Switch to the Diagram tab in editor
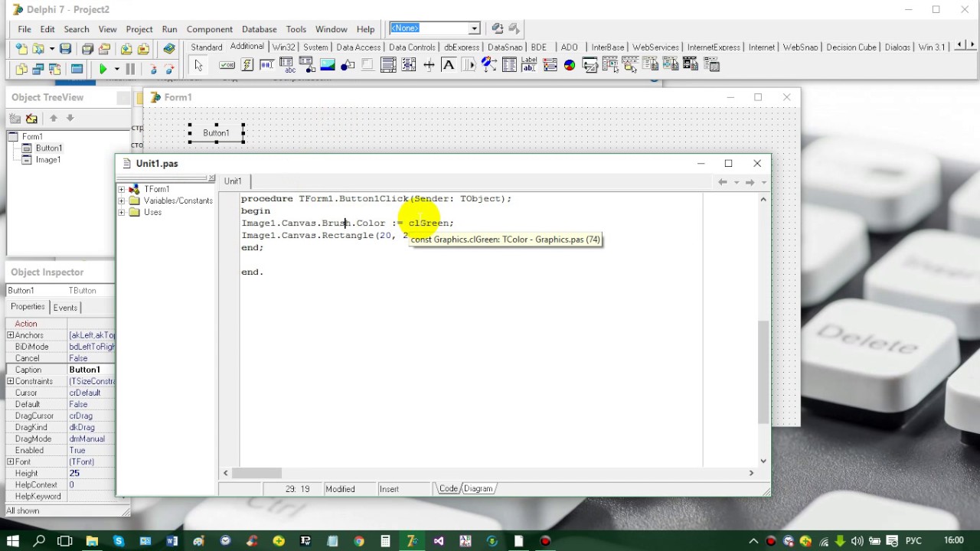Viewport: 980px width, 551px height. (x=478, y=488)
